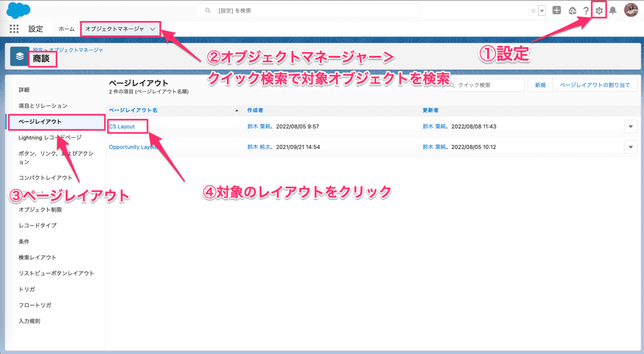Click the [設定] を検索 global search field
Screen dimensions: 644x354
(x=308, y=11)
